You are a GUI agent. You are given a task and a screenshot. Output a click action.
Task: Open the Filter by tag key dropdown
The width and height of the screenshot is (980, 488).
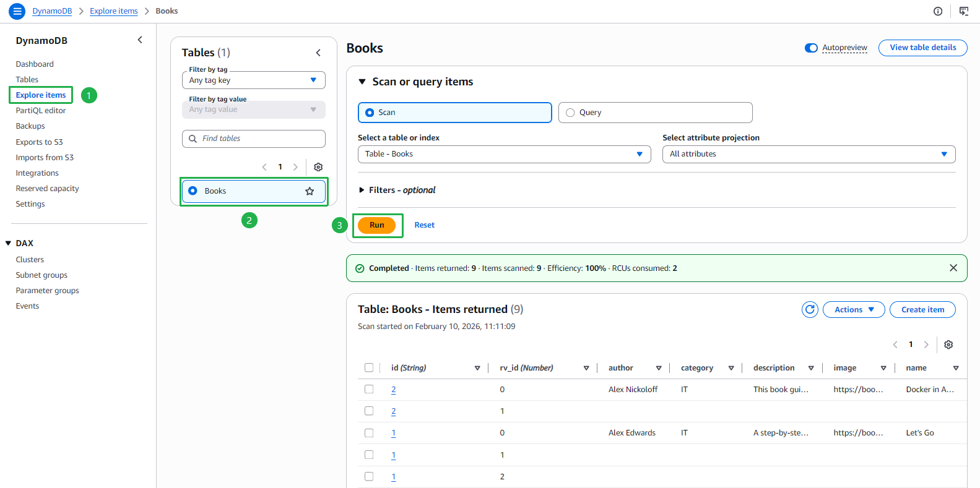coord(254,80)
